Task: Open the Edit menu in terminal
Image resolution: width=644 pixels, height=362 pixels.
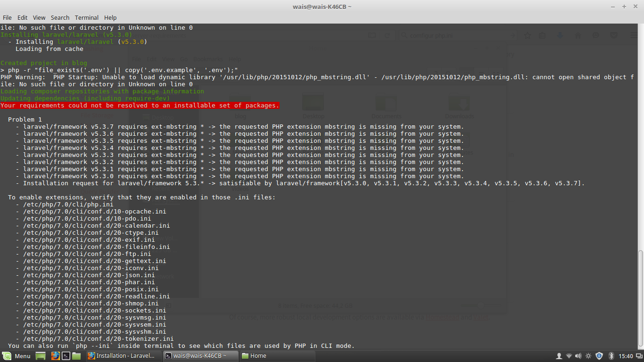Action: 22,17
